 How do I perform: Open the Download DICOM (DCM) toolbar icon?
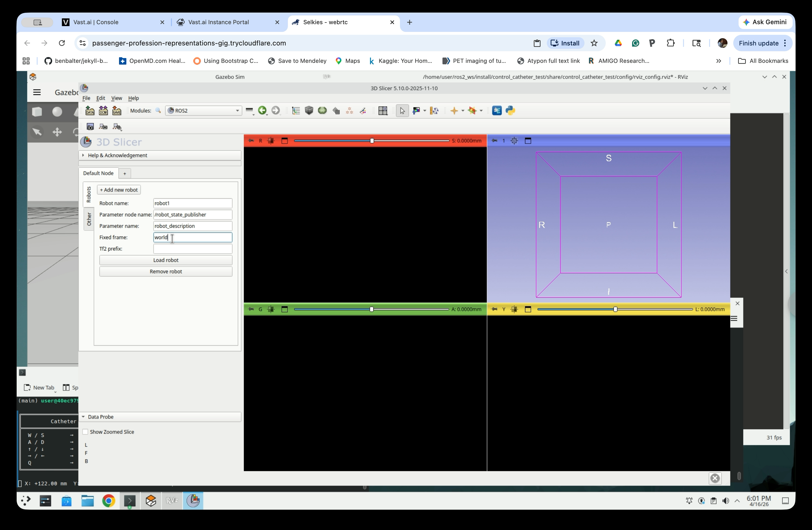103,110
